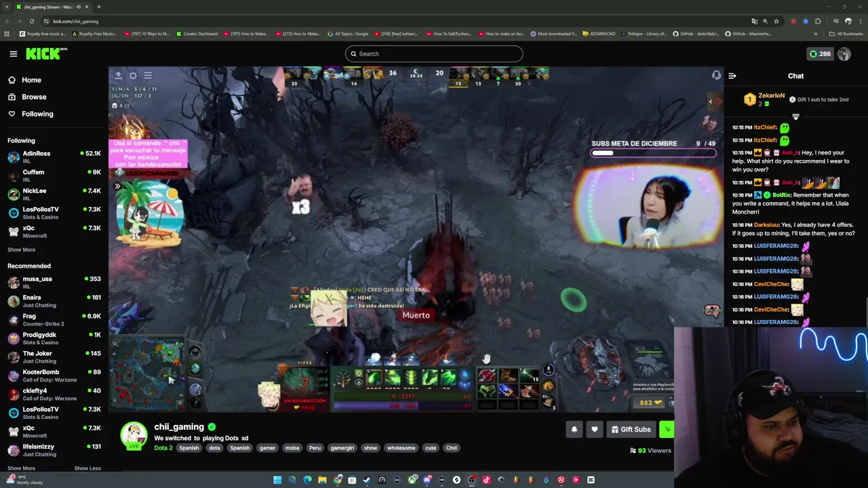Click the Gift Subs button
Screen dimensions: 868x488
[x=631, y=429]
